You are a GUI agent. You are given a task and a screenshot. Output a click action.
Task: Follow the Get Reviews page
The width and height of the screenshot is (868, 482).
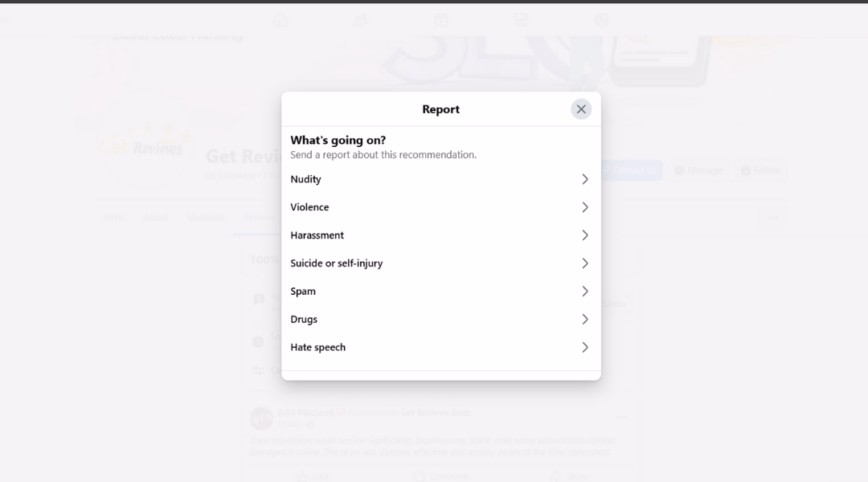click(760, 170)
